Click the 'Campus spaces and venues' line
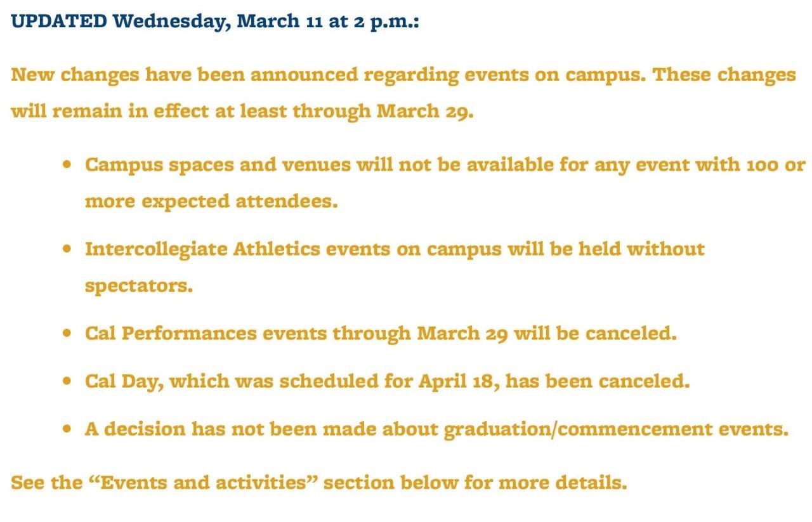This screenshot has height=522, width=812. click(x=445, y=165)
